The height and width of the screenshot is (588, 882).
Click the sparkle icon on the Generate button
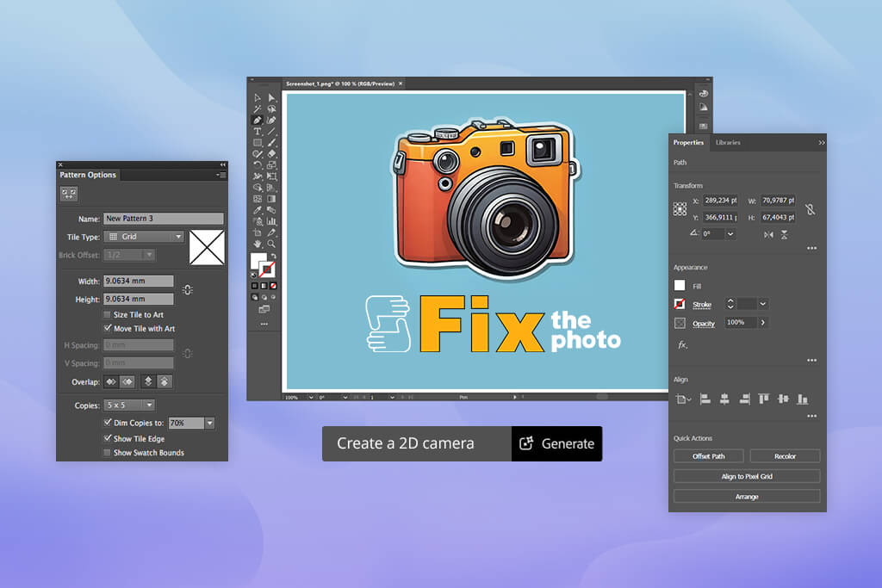pyautogui.click(x=526, y=443)
